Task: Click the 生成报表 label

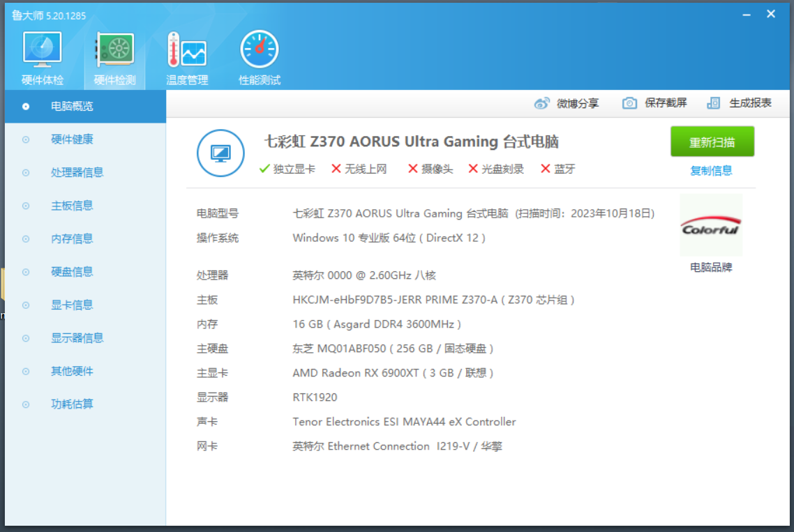Action: click(x=750, y=103)
